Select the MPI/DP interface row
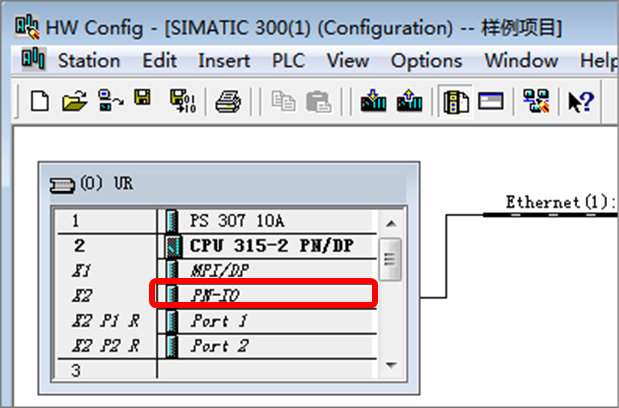 [267, 271]
